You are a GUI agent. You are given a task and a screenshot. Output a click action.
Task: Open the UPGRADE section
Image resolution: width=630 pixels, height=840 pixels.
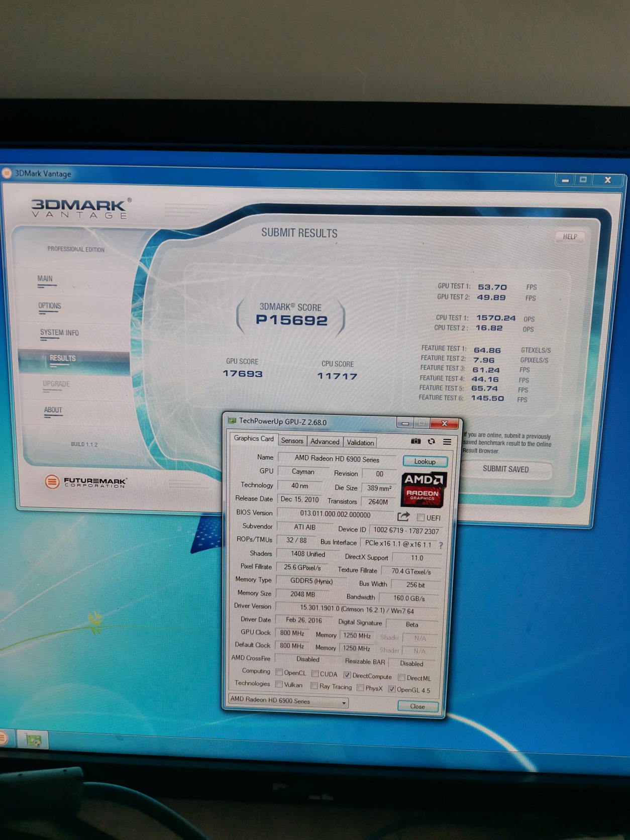(56, 384)
